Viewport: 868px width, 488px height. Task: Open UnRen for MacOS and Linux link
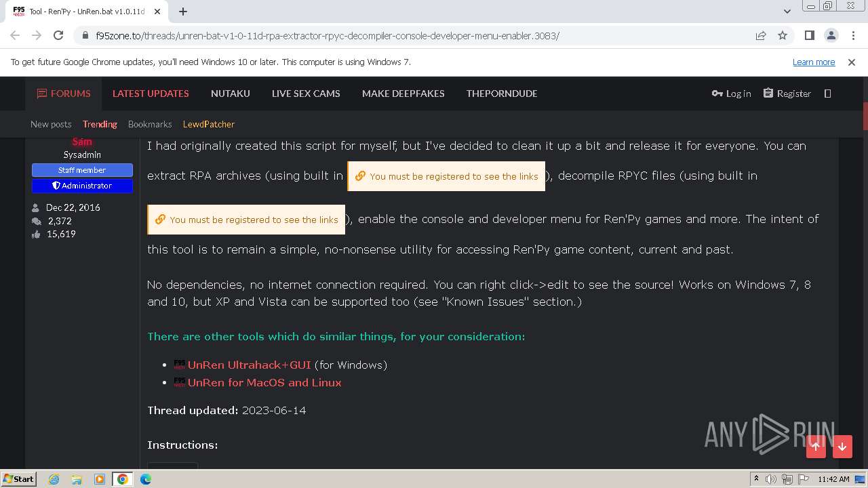click(264, 382)
